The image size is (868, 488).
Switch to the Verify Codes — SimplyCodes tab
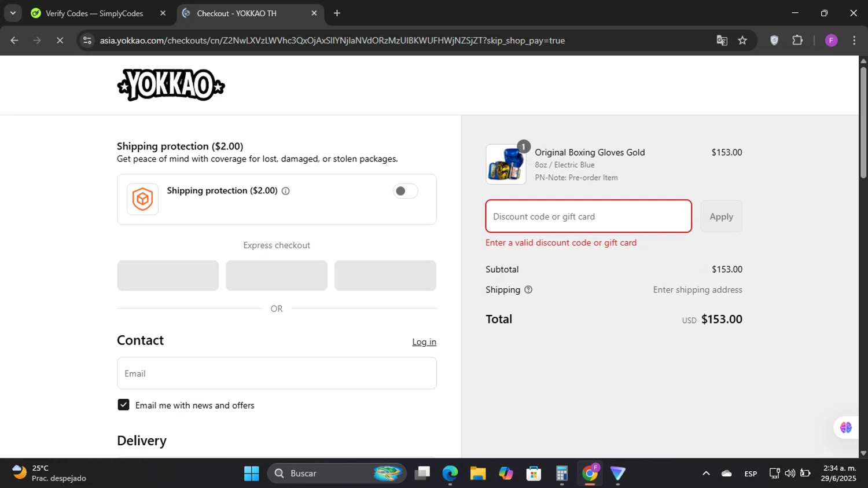click(x=99, y=13)
